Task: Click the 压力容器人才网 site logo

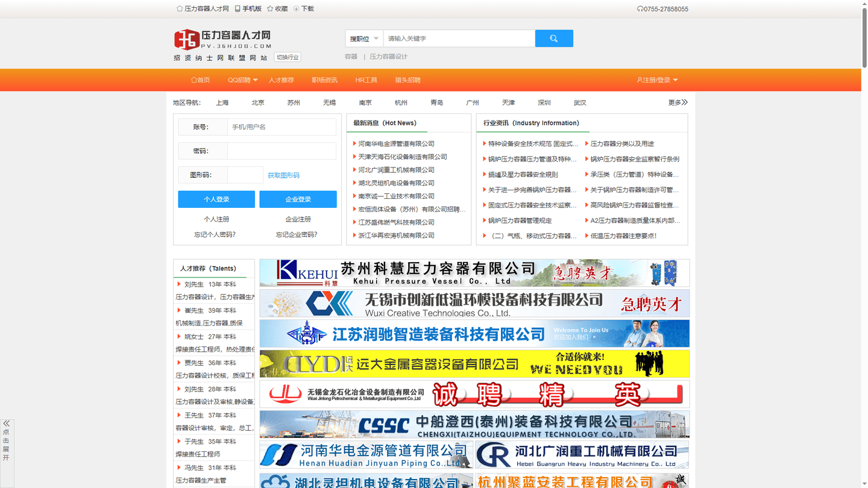Action: (223, 39)
